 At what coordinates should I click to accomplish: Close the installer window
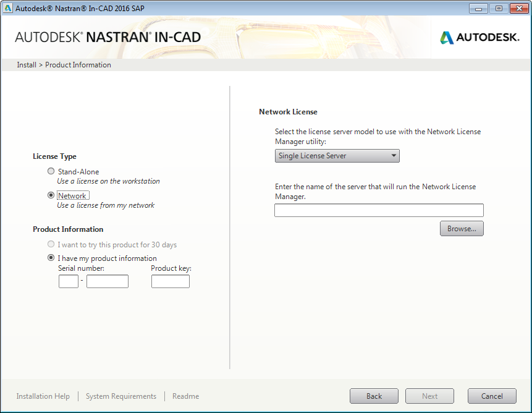click(x=519, y=9)
